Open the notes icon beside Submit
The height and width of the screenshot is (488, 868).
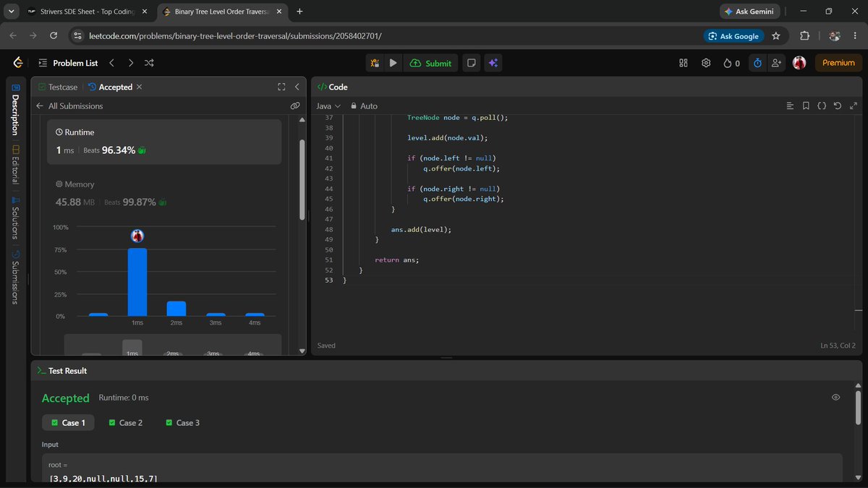point(471,63)
